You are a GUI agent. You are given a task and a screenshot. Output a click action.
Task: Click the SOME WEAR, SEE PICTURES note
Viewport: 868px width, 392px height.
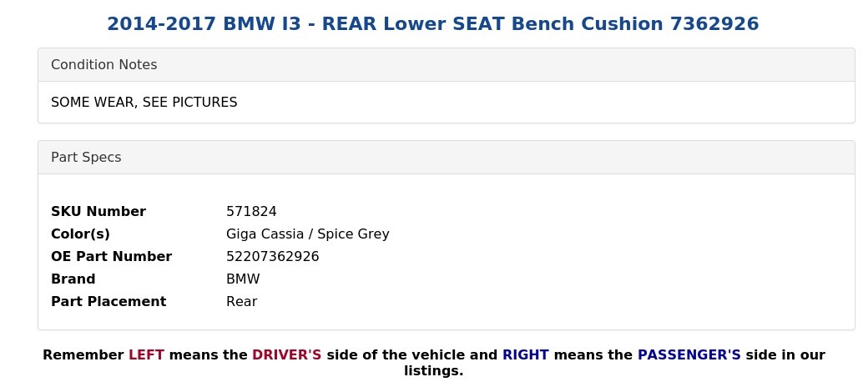click(144, 103)
